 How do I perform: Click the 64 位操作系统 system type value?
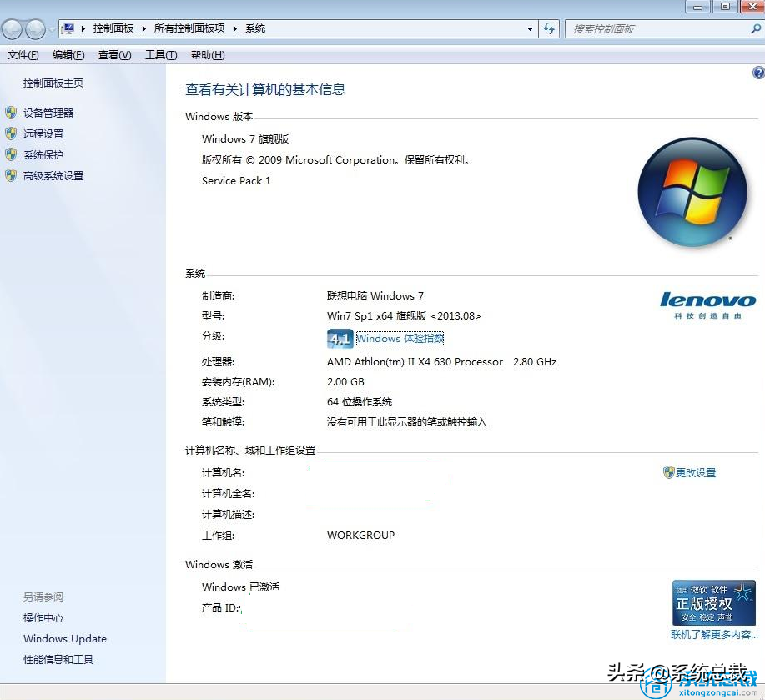(x=360, y=402)
